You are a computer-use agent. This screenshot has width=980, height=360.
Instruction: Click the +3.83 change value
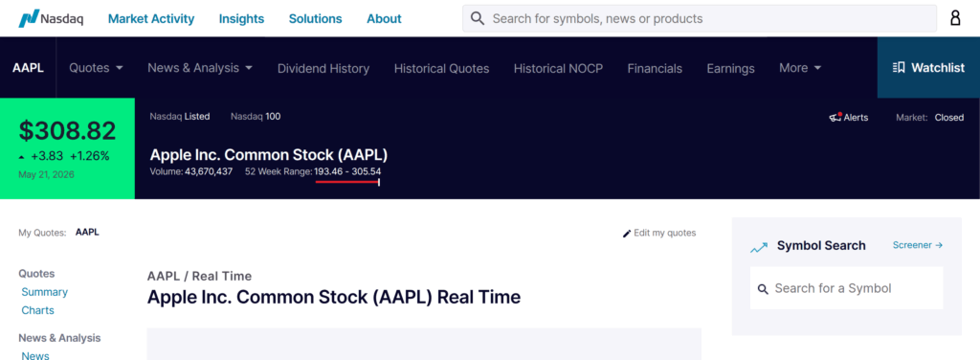pyautogui.click(x=47, y=156)
